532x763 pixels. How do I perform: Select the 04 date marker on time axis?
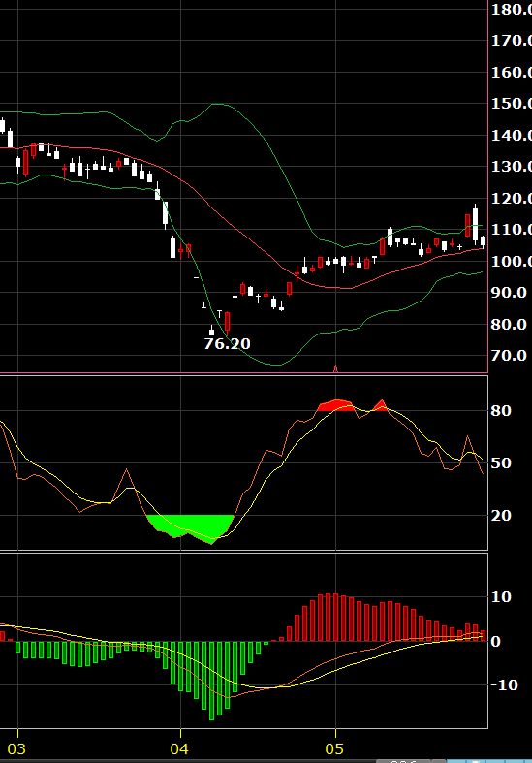179,748
